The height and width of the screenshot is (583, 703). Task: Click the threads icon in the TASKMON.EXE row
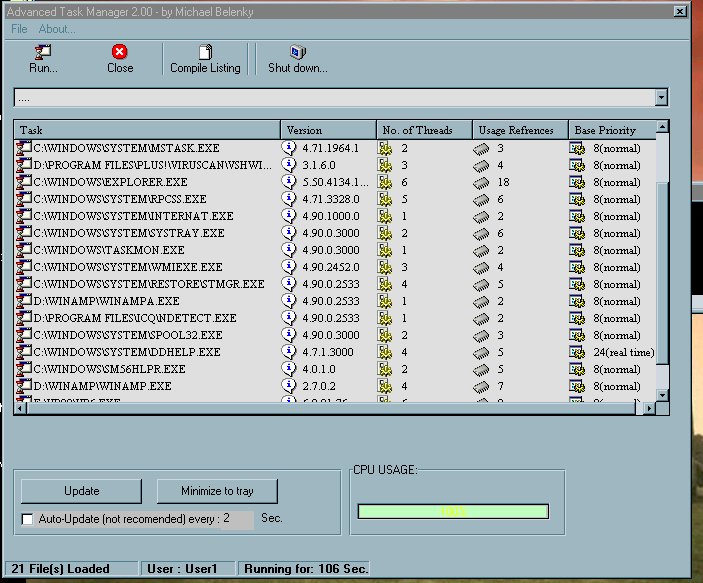tap(385, 250)
